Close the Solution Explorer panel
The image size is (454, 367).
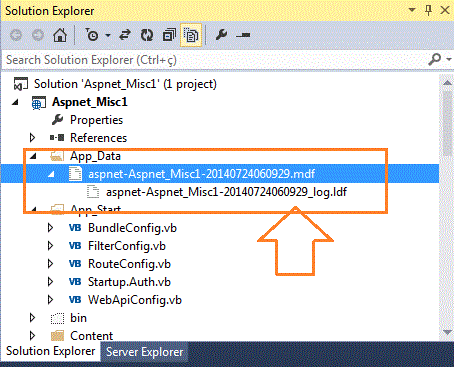click(x=445, y=10)
